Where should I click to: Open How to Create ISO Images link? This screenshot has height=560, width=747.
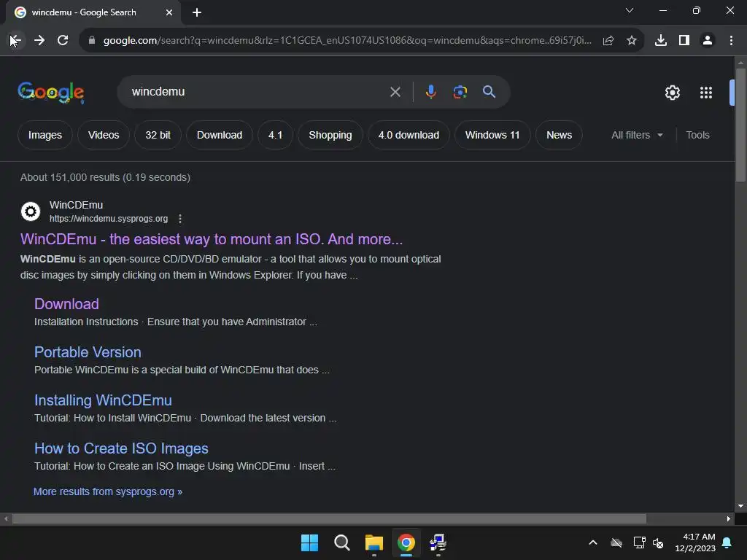tap(121, 448)
